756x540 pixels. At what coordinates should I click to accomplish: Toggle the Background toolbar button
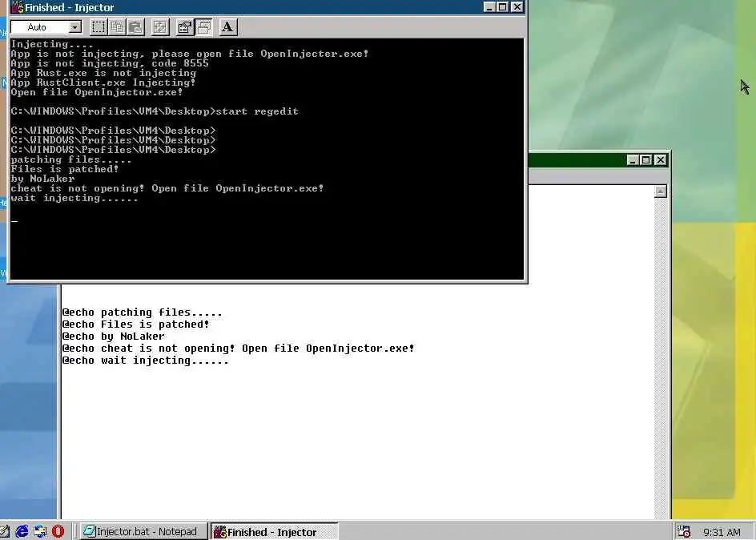pyautogui.click(x=203, y=27)
